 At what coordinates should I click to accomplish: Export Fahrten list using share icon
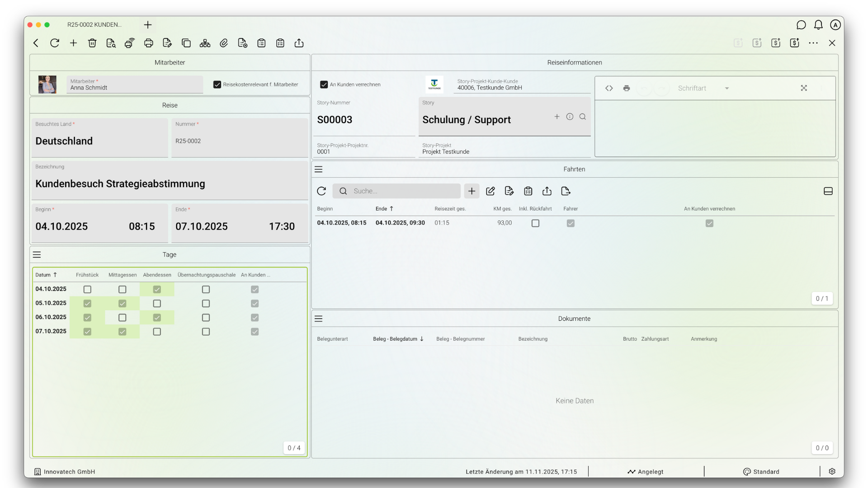(x=547, y=191)
